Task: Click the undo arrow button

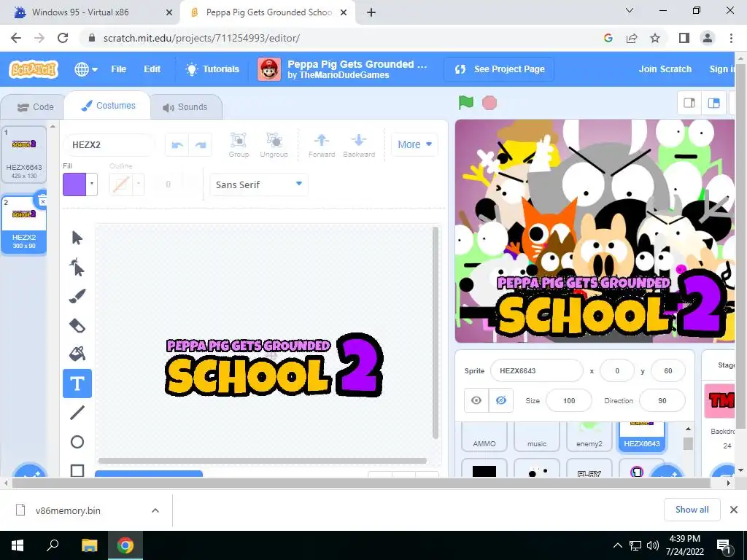Action: click(x=177, y=145)
